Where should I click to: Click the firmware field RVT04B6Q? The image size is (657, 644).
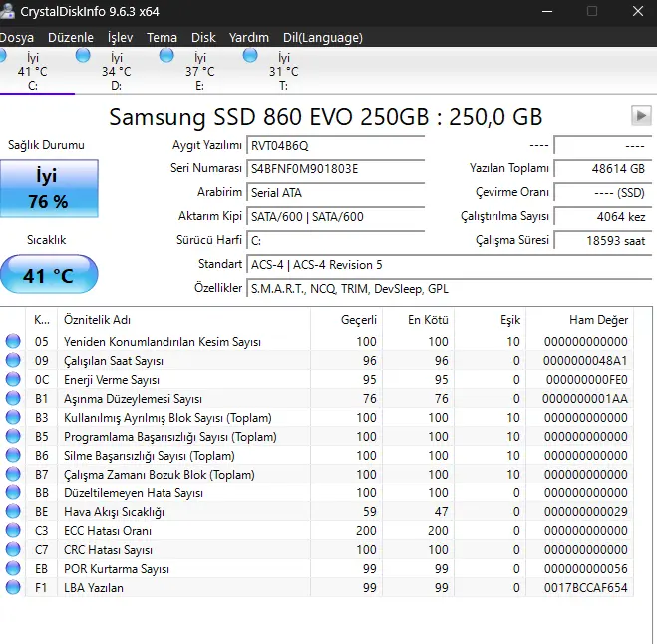[336, 146]
